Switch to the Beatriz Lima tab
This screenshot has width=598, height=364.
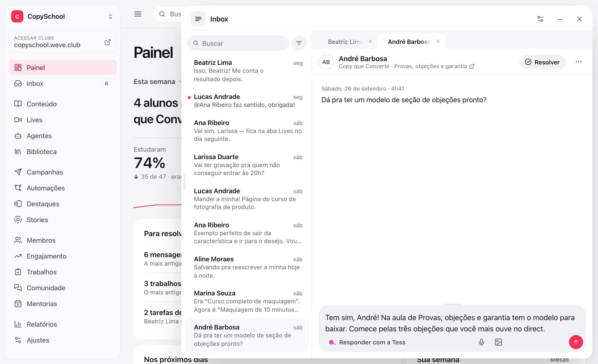click(x=345, y=42)
